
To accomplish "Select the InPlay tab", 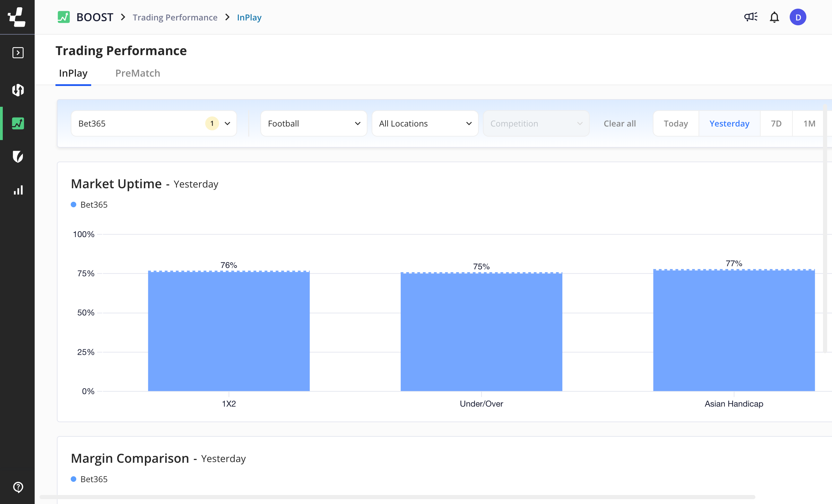I will (73, 73).
